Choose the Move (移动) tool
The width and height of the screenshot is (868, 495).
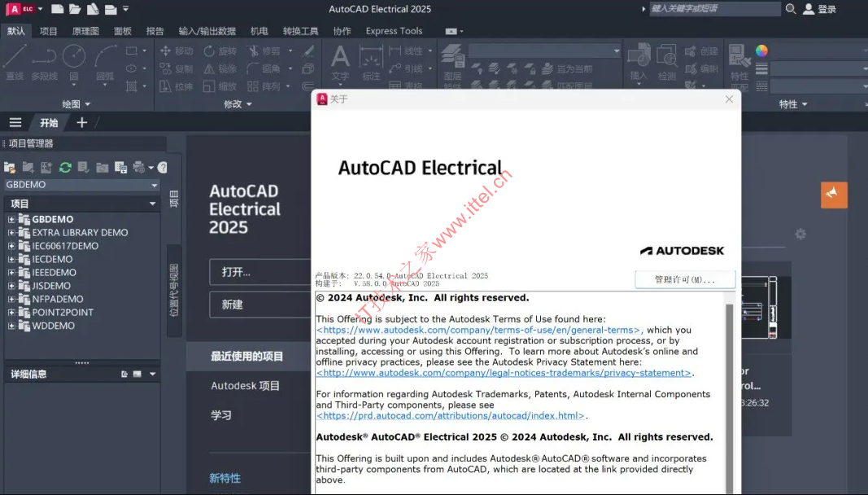[177, 51]
